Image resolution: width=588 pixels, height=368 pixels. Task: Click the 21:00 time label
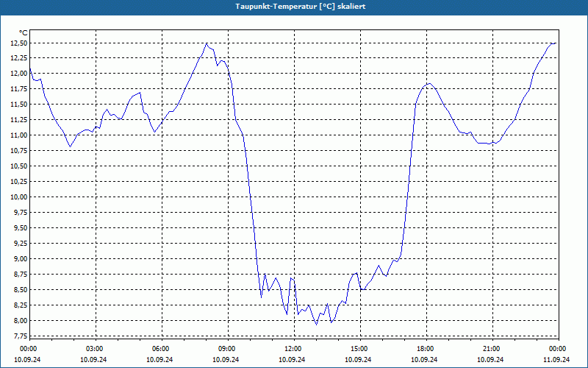(x=492, y=349)
